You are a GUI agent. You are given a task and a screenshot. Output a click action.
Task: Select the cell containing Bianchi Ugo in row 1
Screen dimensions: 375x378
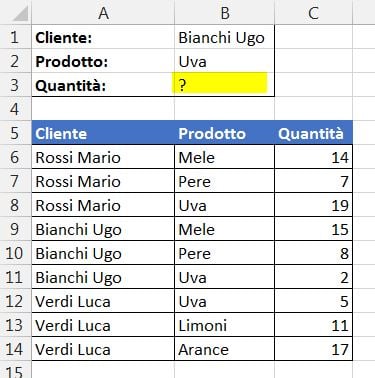pos(224,37)
